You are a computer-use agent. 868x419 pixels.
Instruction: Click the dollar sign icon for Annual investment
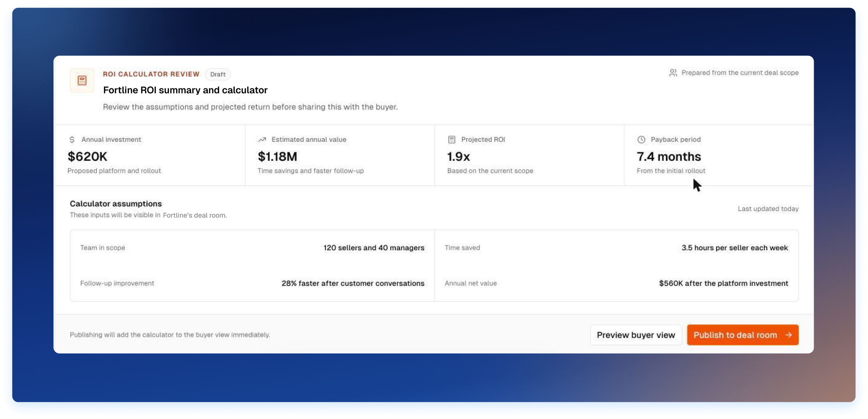click(72, 140)
